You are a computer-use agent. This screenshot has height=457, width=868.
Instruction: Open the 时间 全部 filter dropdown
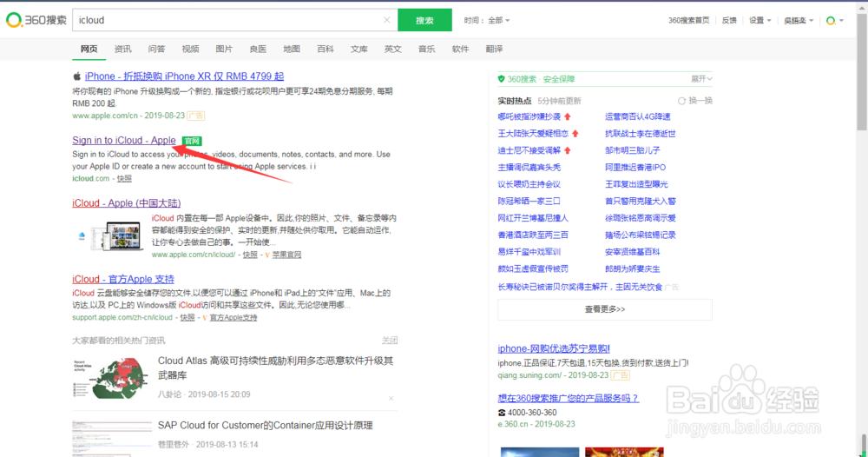tap(487, 20)
